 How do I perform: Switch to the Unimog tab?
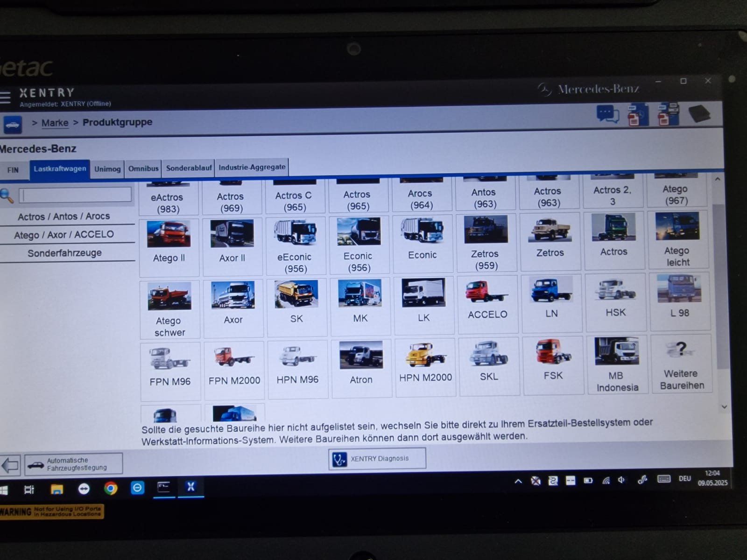coord(107,169)
